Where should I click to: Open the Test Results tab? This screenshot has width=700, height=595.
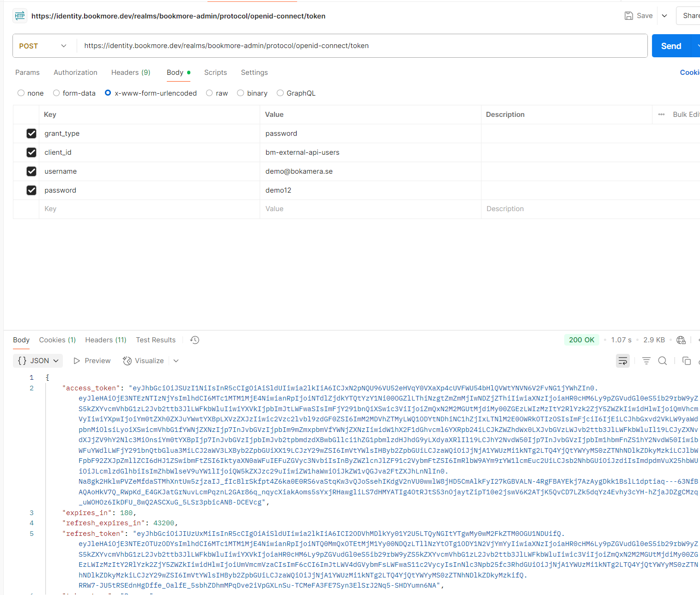[x=156, y=340]
